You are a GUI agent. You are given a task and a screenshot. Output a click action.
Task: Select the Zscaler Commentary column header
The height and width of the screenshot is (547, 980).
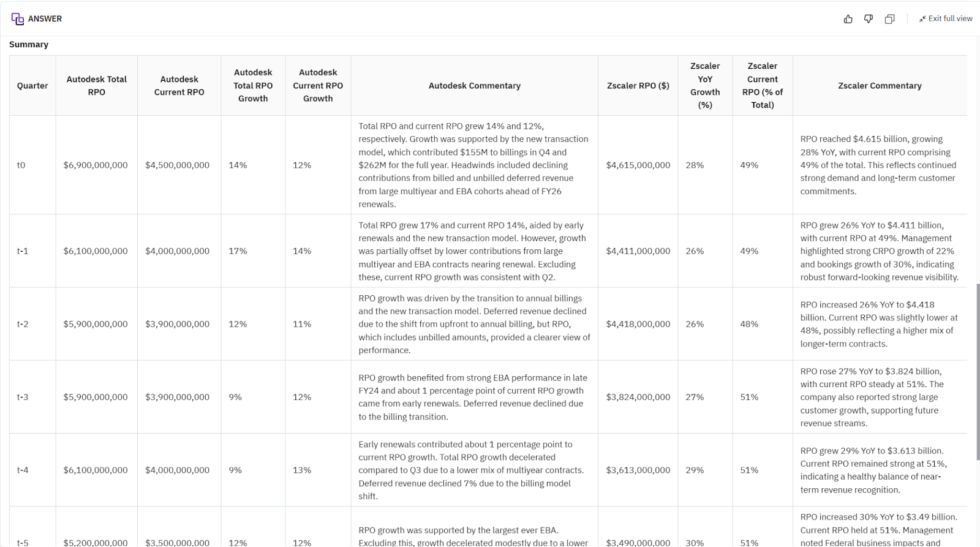[x=879, y=86]
